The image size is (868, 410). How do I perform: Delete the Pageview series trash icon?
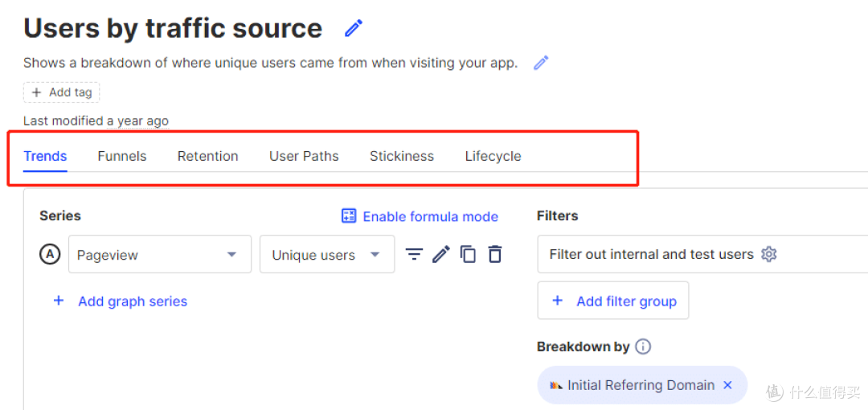495,255
